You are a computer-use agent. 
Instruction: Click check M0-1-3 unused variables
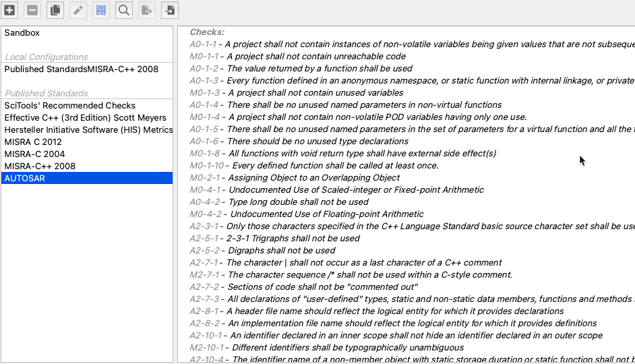tap(297, 93)
